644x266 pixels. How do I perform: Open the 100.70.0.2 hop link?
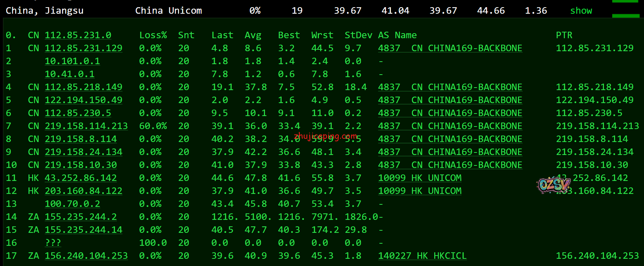pyautogui.click(x=72, y=204)
